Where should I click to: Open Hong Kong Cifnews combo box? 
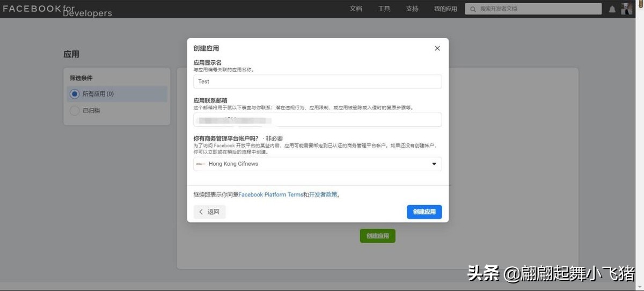(318, 164)
